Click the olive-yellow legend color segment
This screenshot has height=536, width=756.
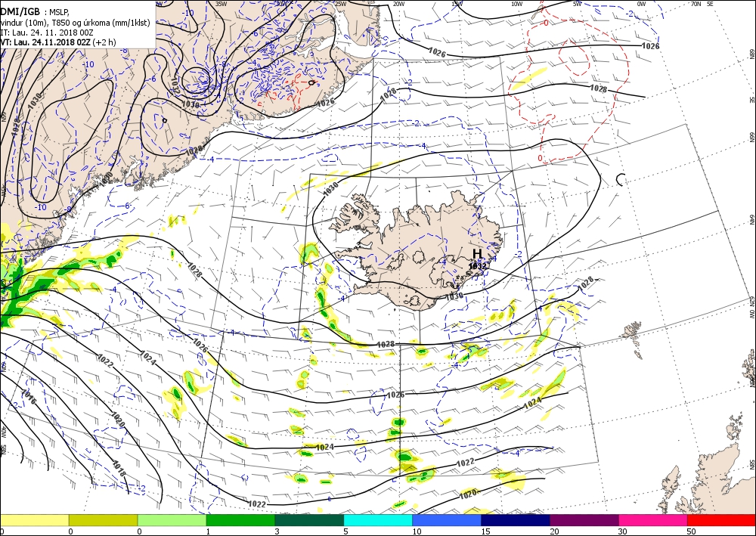[103, 520]
